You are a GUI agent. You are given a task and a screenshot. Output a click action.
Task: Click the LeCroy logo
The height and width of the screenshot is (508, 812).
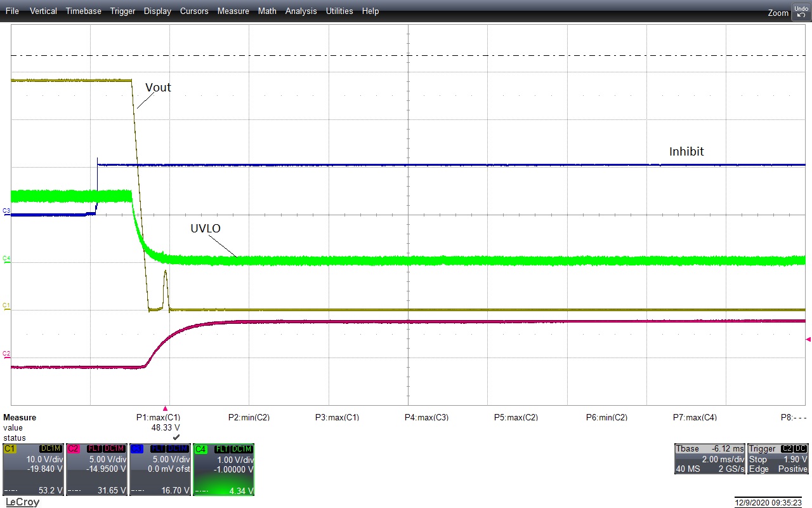22,502
